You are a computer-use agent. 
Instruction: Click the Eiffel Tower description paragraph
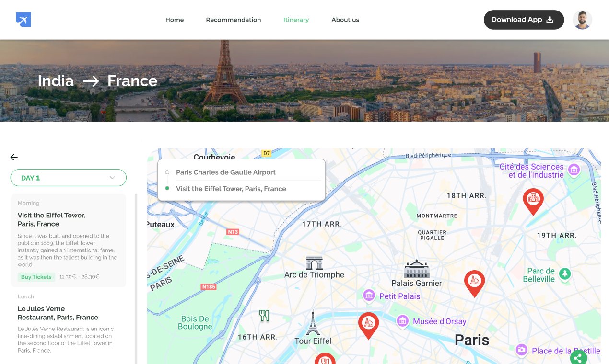pyautogui.click(x=67, y=250)
